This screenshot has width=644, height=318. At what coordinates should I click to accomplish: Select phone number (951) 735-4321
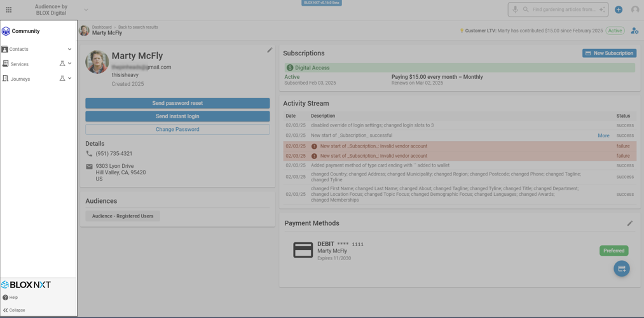(x=114, y=154)
